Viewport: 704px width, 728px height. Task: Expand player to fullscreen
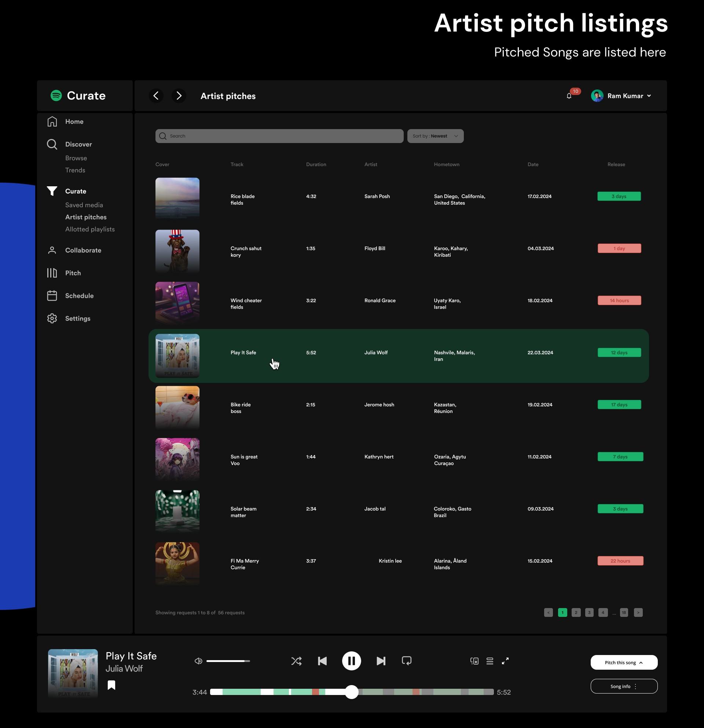click(505, 661)
